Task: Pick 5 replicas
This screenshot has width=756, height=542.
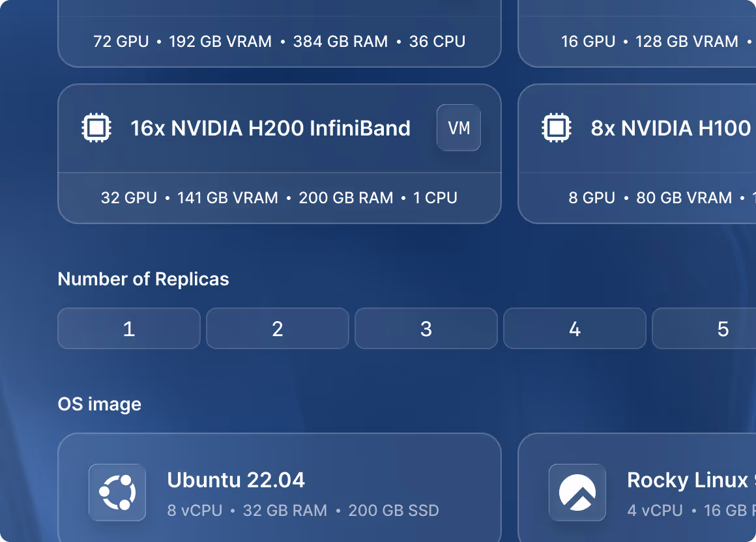Action: (x=704, y=328)
